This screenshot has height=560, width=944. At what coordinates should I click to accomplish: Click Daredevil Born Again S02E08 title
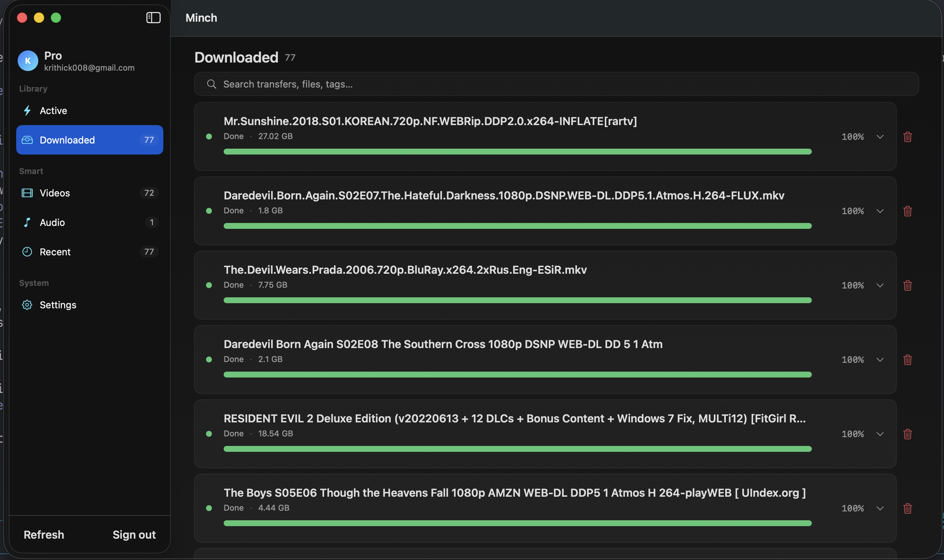pos(443,344)
